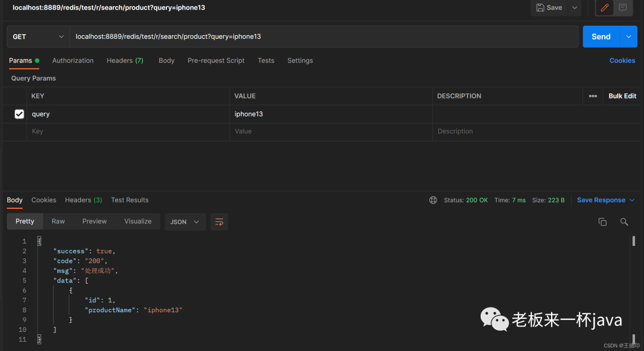Click the request URL input field
This screenshot has height=351, width=644.
(324, 36)
